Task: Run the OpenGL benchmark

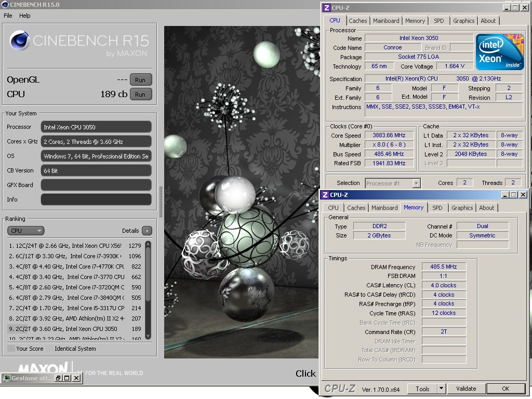Action: point(140,80)
